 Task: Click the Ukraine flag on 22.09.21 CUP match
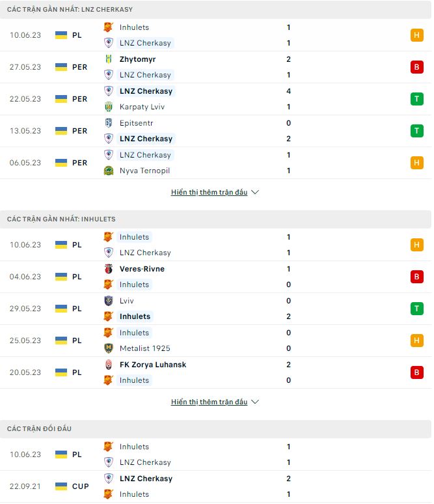pos(61,486)
